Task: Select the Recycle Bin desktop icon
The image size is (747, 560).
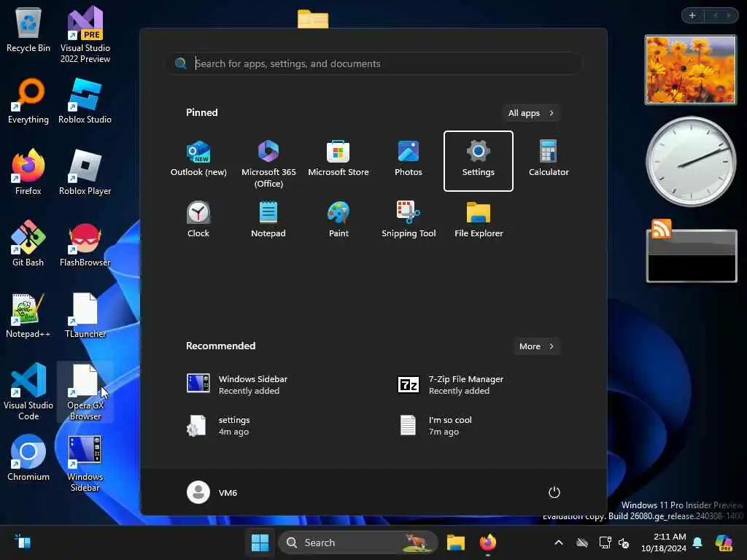Action: (x=28, y=29)
